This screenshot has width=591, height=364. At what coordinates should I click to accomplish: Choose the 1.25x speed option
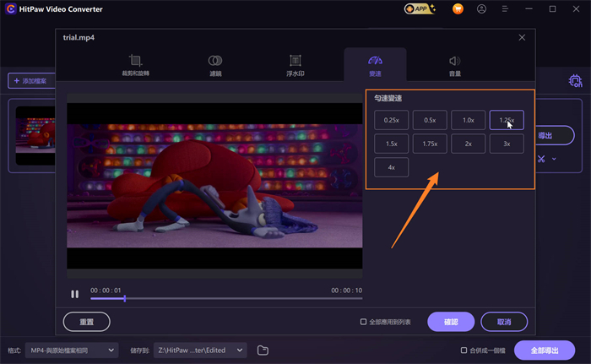tap(507, 120)
